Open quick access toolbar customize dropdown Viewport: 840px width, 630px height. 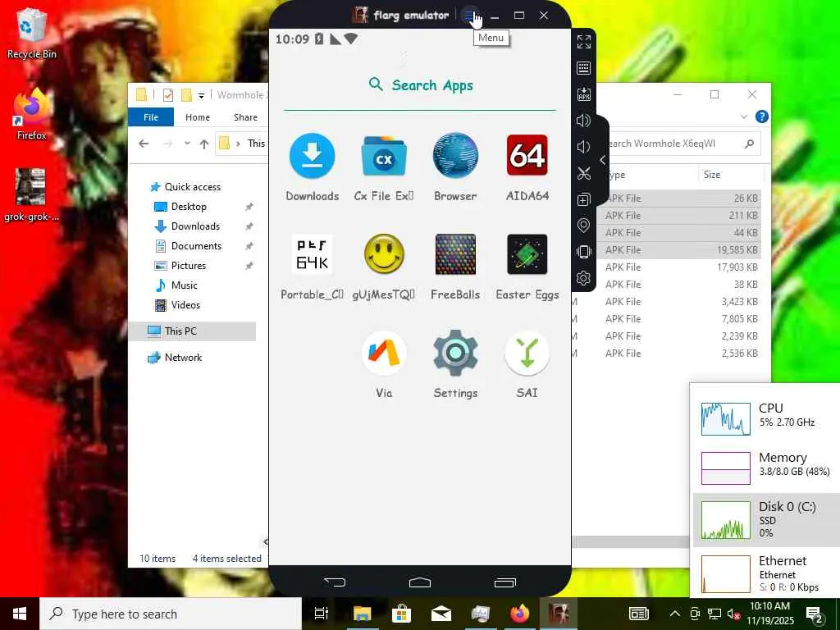coord(202,96)
